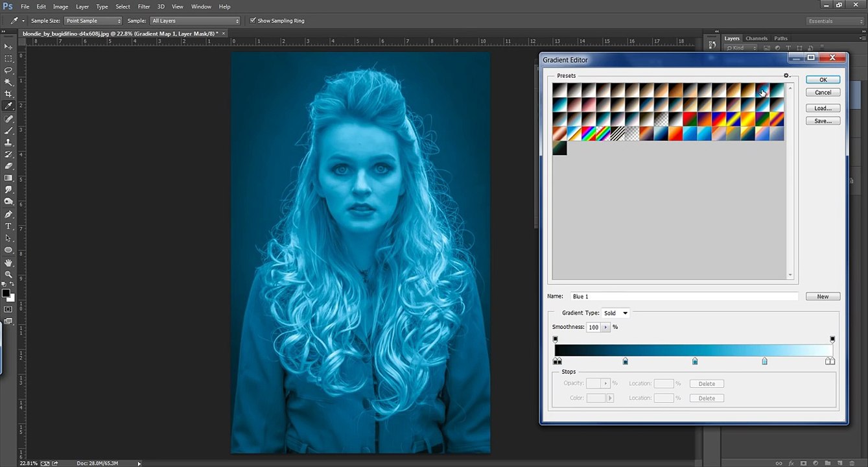Filter layers by type layers icon
The image size is (868, 467).
point(788,48)
